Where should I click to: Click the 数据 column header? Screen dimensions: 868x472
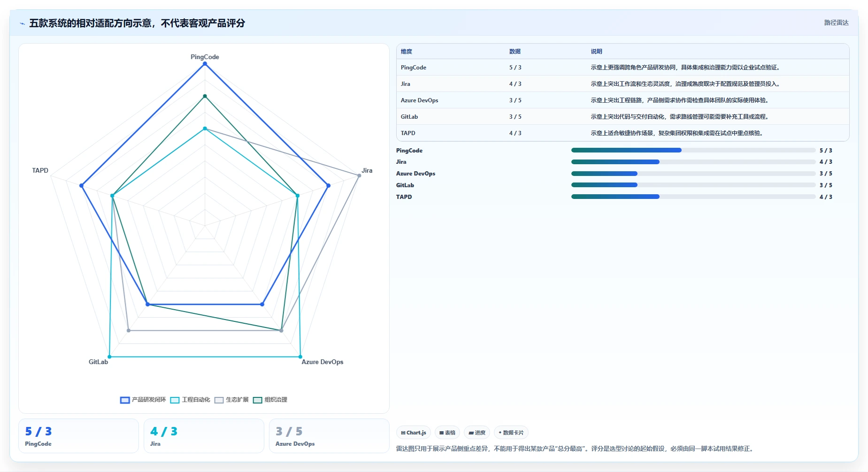click(515, 52)
